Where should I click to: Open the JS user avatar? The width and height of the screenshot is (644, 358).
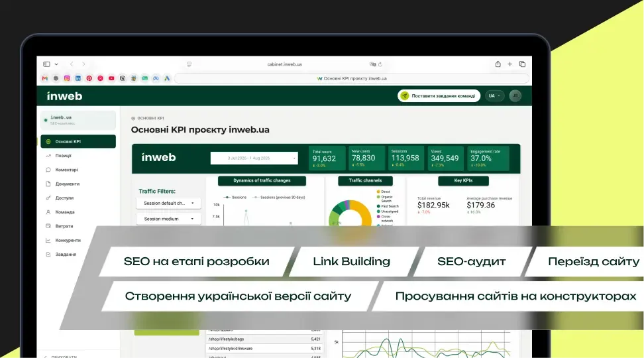515,95
